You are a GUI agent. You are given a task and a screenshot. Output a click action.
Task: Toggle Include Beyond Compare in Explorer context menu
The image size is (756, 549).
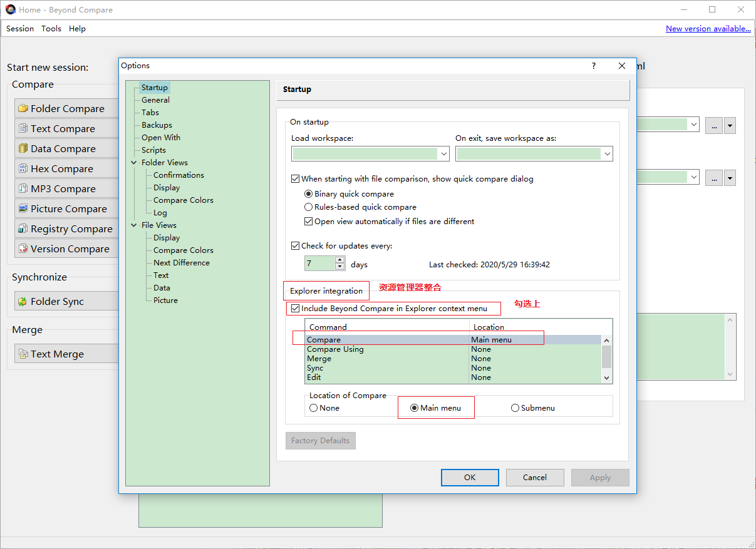tap(296, 309)
